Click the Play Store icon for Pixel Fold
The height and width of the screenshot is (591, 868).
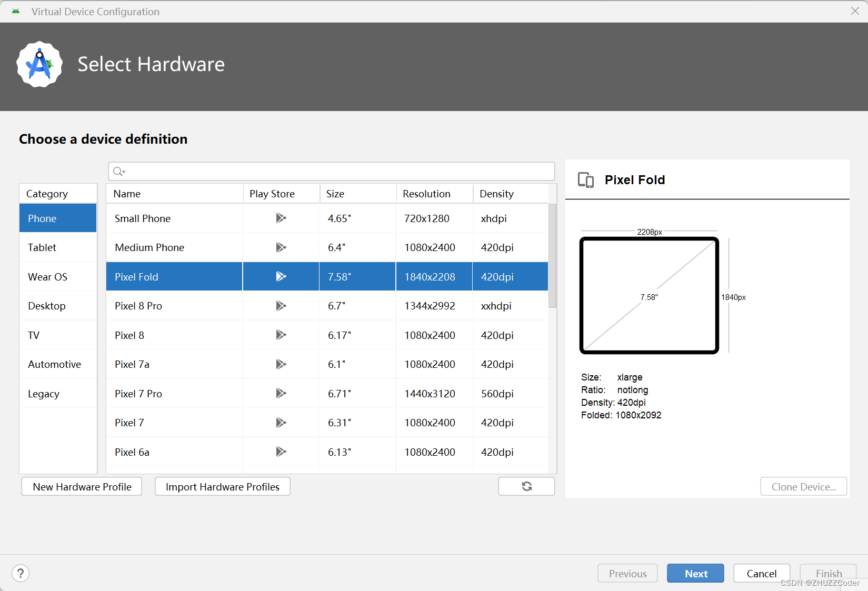pyautogui.click(x=281, y=276)
